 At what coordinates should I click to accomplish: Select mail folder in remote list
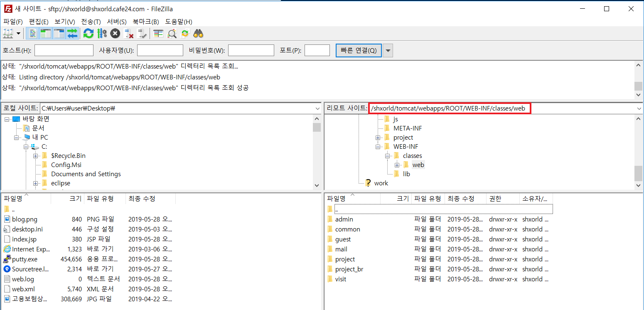click(x=341, y=249)
